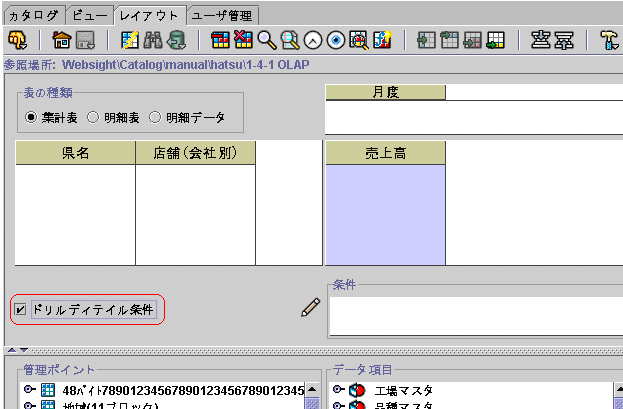Image resolution: width=623 pixels, height=409 pixels.
Task: Click the grid with red X icon
Action: tap(243, 40)
